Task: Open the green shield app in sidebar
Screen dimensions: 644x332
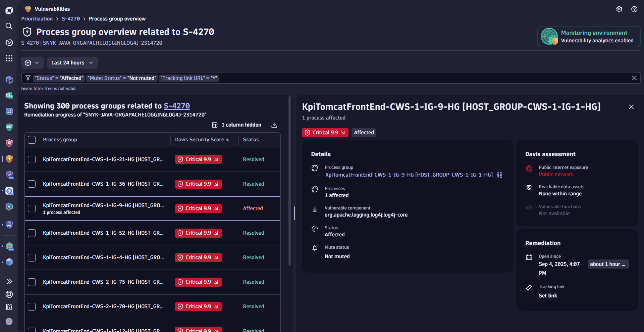Action: (9, 127)
